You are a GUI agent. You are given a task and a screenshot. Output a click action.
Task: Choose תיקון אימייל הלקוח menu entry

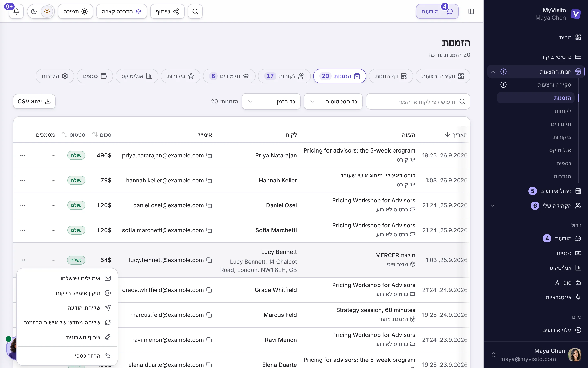point(67,293)
